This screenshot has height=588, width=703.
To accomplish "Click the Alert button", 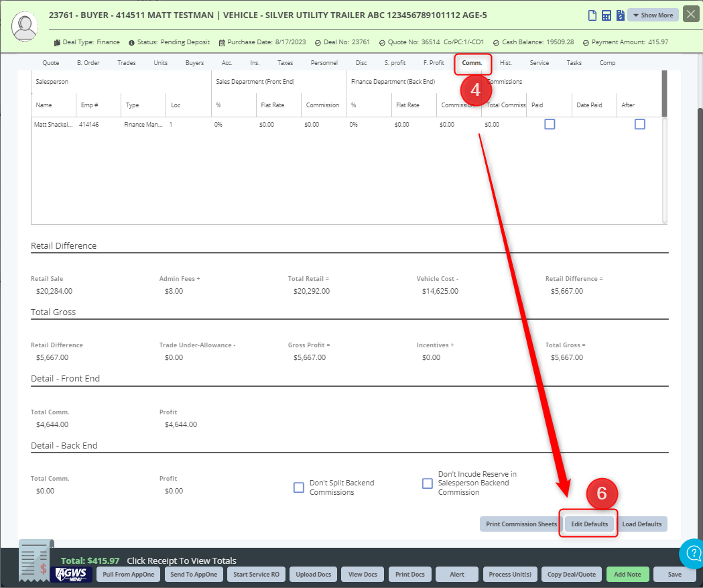I will tap(457, 574).
